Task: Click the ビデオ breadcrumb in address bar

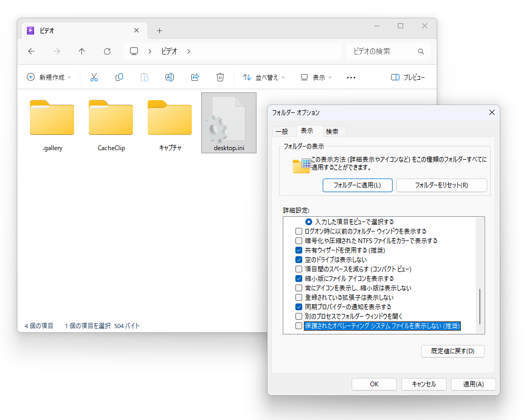Action: [169, 51]
